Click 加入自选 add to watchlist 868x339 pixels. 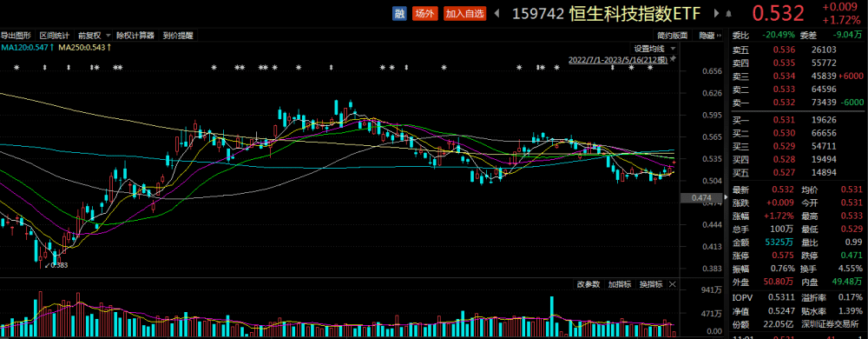pos(464,14)
